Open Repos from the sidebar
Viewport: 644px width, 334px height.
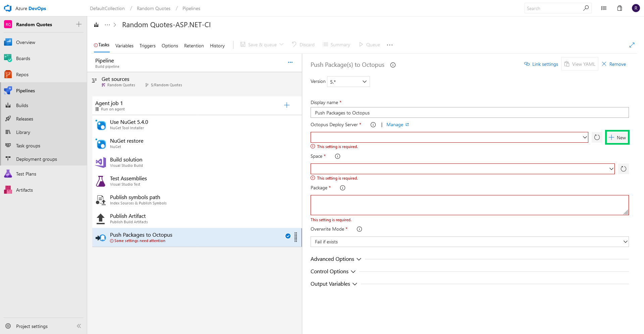(x=22, y=75)
